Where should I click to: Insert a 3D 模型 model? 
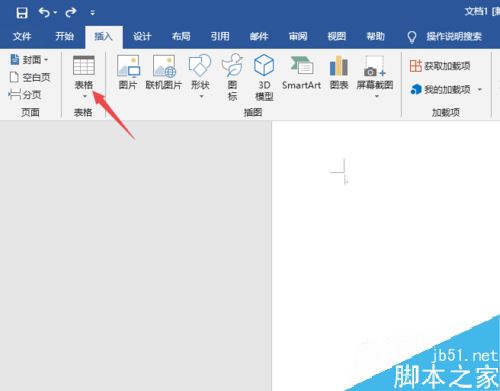pos(264,77)
